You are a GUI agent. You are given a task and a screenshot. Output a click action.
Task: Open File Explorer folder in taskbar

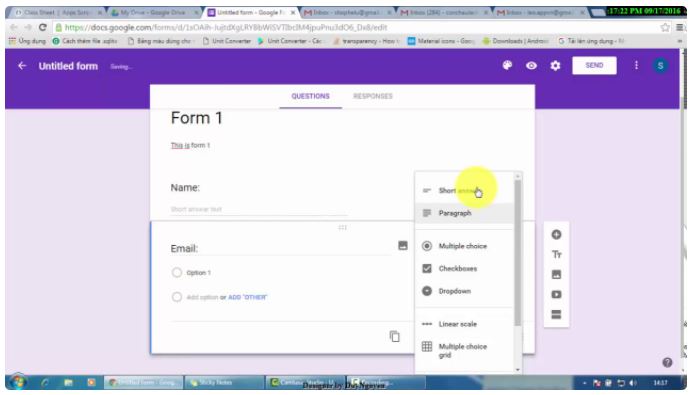tap(68, 382)
